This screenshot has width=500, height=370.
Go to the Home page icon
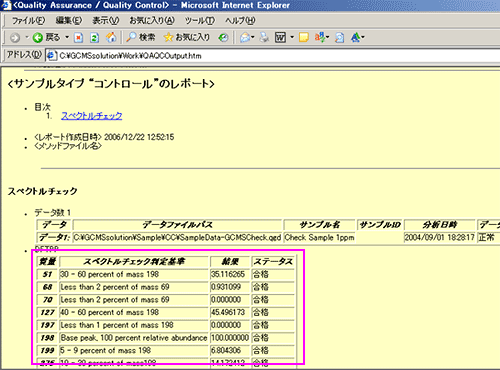click(111, 37)
